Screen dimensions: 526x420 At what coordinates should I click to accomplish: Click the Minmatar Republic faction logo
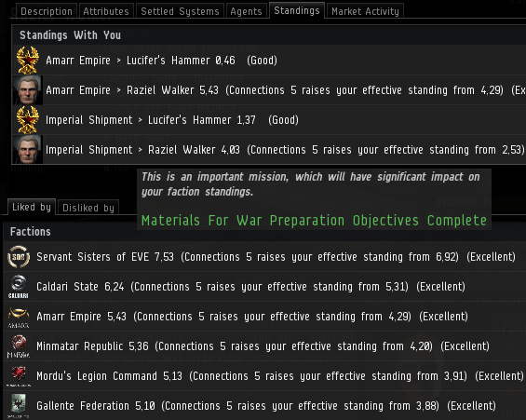[19, 345]
